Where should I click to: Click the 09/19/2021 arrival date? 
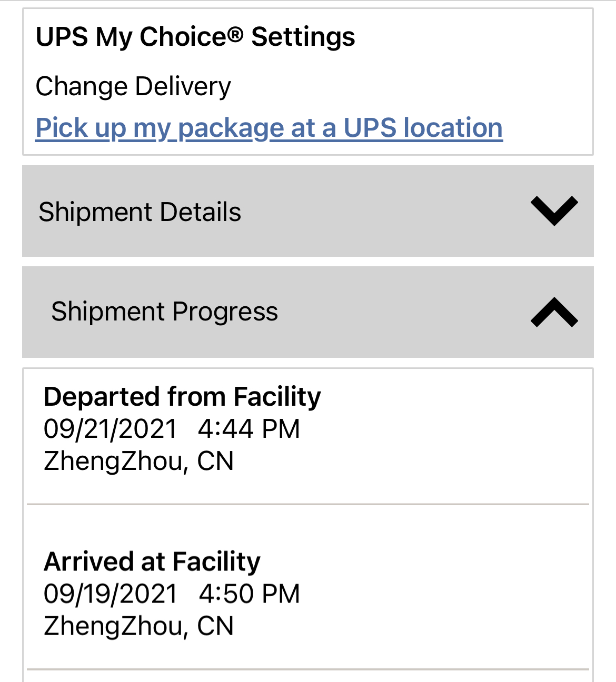(111, 594)
